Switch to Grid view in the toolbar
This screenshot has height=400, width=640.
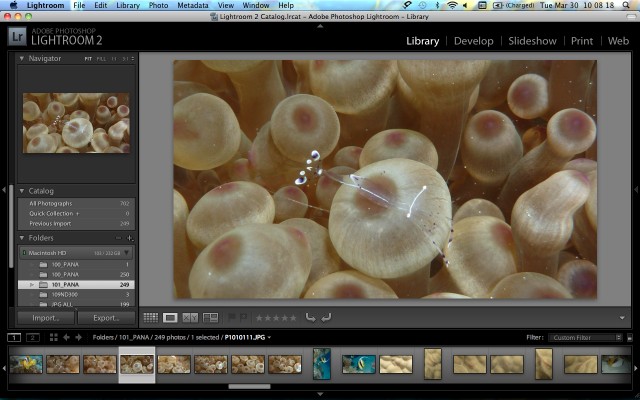point(151,318)
